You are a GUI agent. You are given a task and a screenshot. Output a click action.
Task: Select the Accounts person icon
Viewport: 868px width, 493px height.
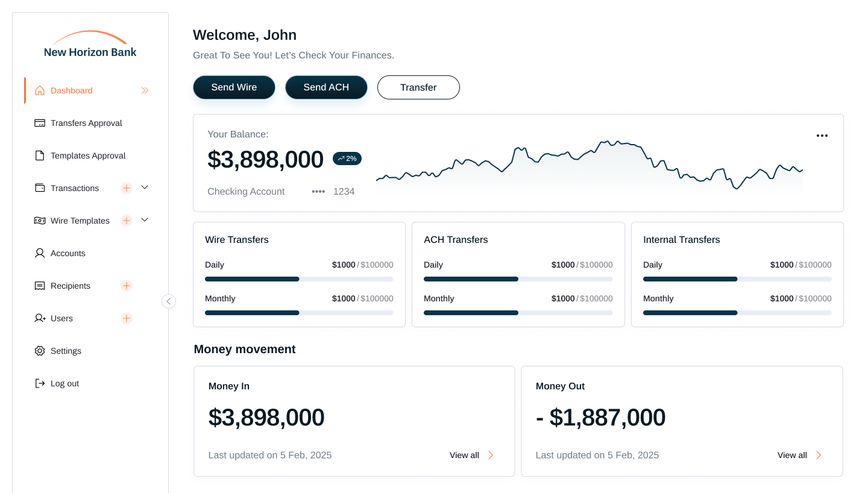39,253
